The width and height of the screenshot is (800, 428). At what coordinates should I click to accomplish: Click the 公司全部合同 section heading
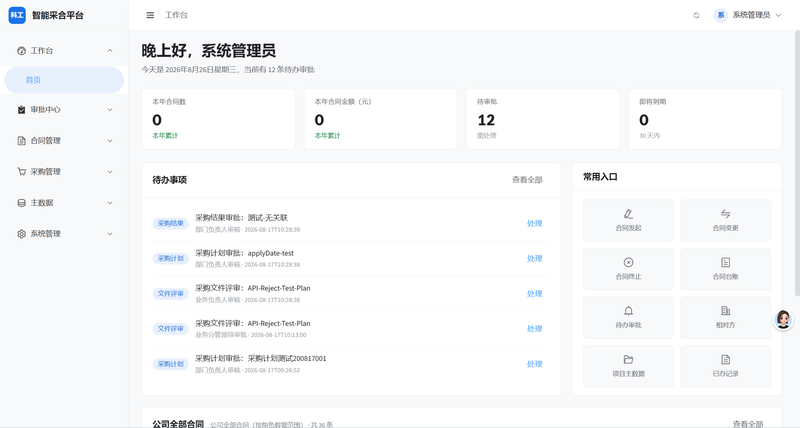click(x=178, y=424)
